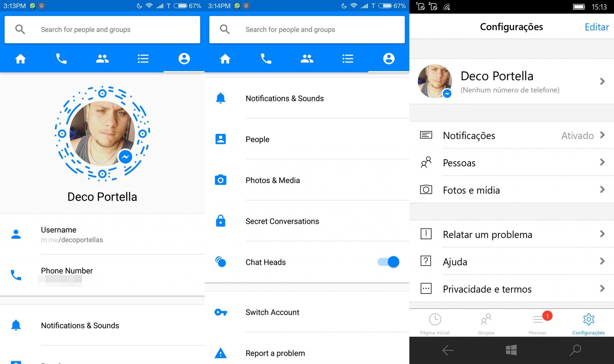
Task: Open Notifications & Sounds in left screen
Action: point(102,325)
